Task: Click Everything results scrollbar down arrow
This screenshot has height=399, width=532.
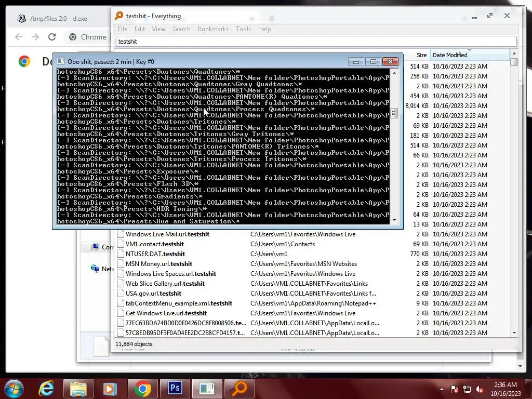Action: tap(514, 333)
